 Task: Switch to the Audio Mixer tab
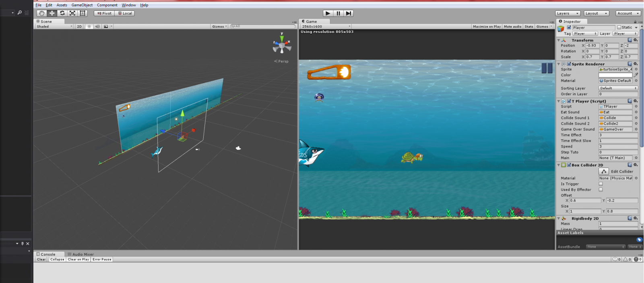(80, 254)
